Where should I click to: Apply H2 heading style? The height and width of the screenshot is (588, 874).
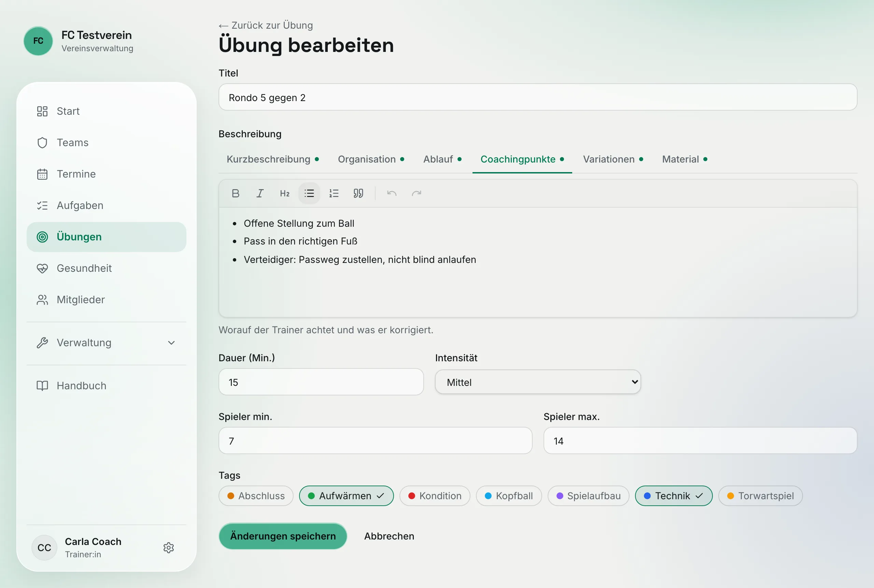tap(285, 194)
